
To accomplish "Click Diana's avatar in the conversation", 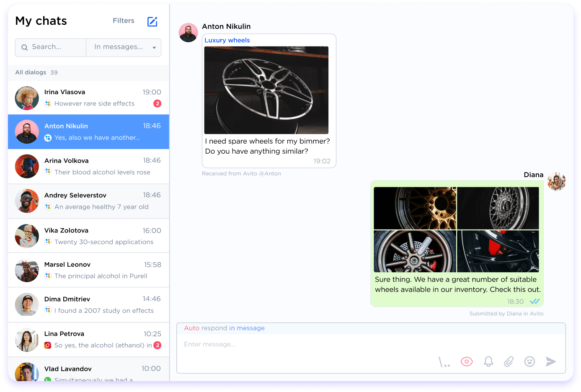I will coord(556,181).
